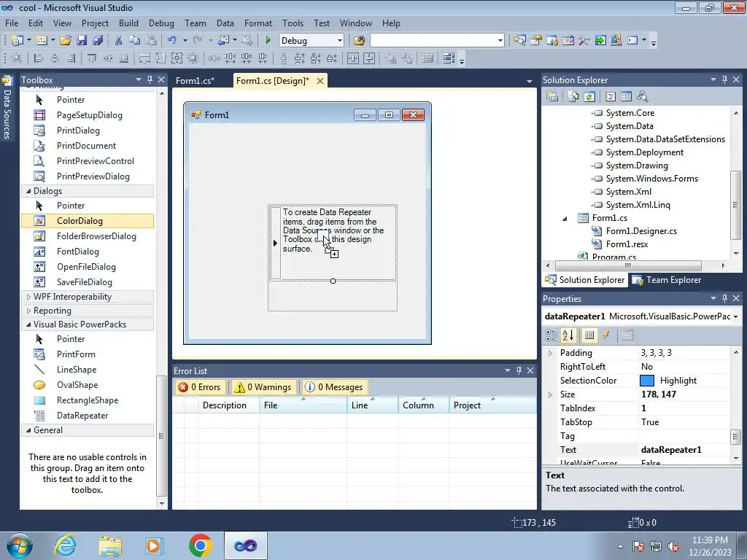Collapse the Form1.cs tree node
The width and height of the screenshot is (747, 560).
point(565,218)
